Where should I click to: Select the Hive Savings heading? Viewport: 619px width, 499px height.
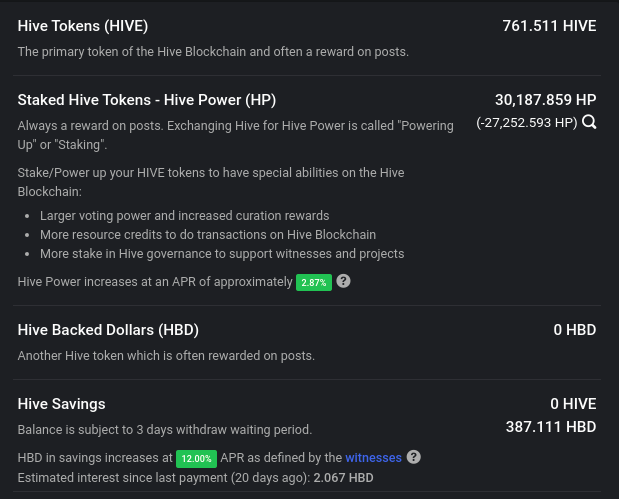pyautogui.click(x=62, y=404)
